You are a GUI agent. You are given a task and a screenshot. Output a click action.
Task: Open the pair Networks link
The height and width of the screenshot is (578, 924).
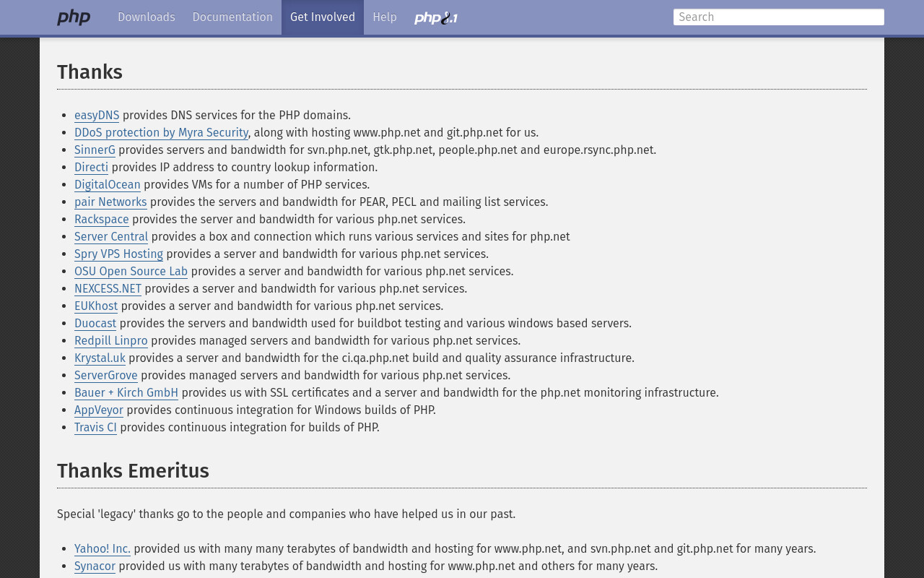pyautogui.click(x=110, y=202)
